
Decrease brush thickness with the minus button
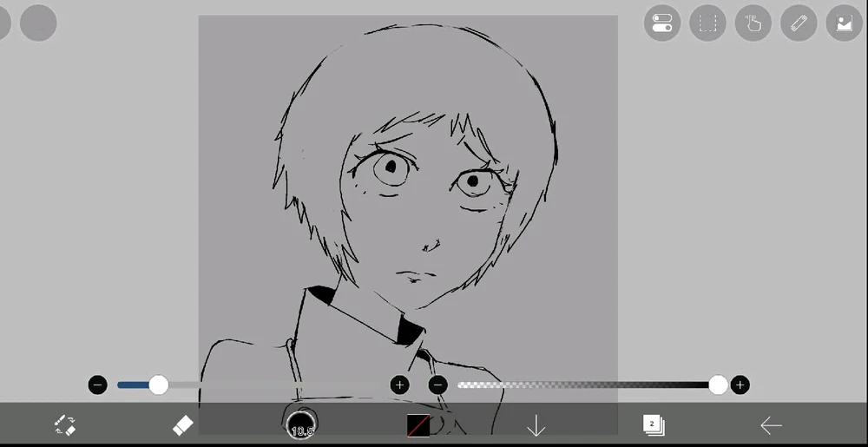tap(98, 385)
